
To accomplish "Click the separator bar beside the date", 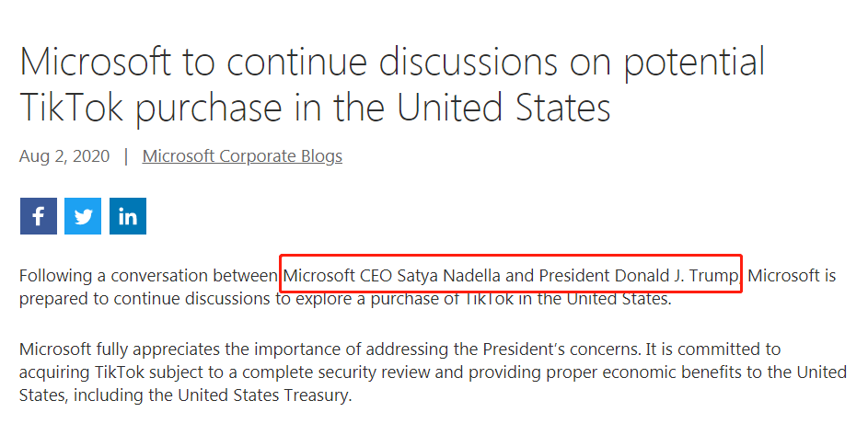I will click(x=125, y=156).
